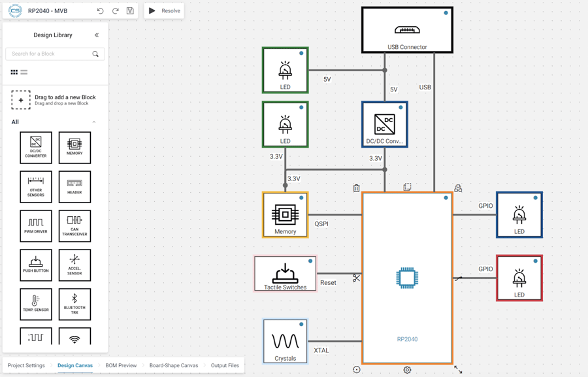Focus the Search for a Block field
The image size is (588, 377).
tap(55, 54)
